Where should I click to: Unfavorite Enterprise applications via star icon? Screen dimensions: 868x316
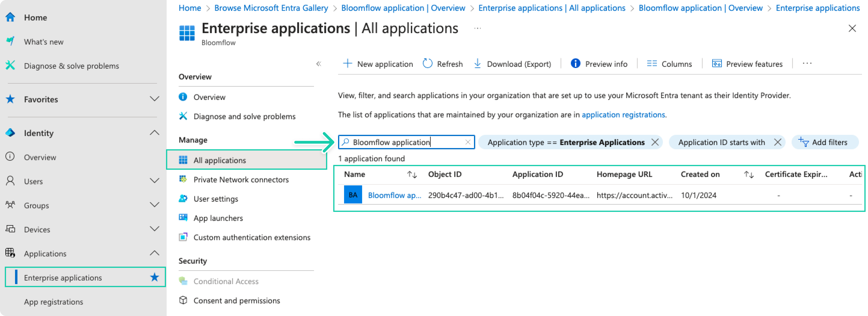click(x=154, y=277)
